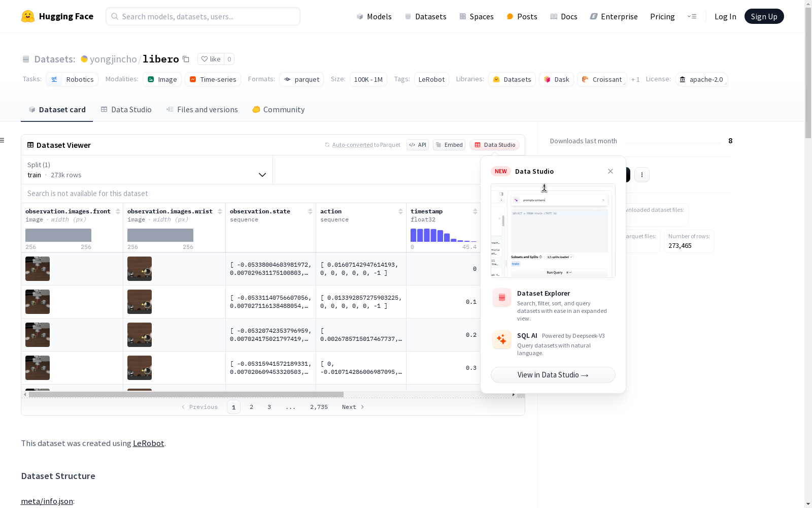
Task: Click the +1 more libraries indicator
Action: 635,79
